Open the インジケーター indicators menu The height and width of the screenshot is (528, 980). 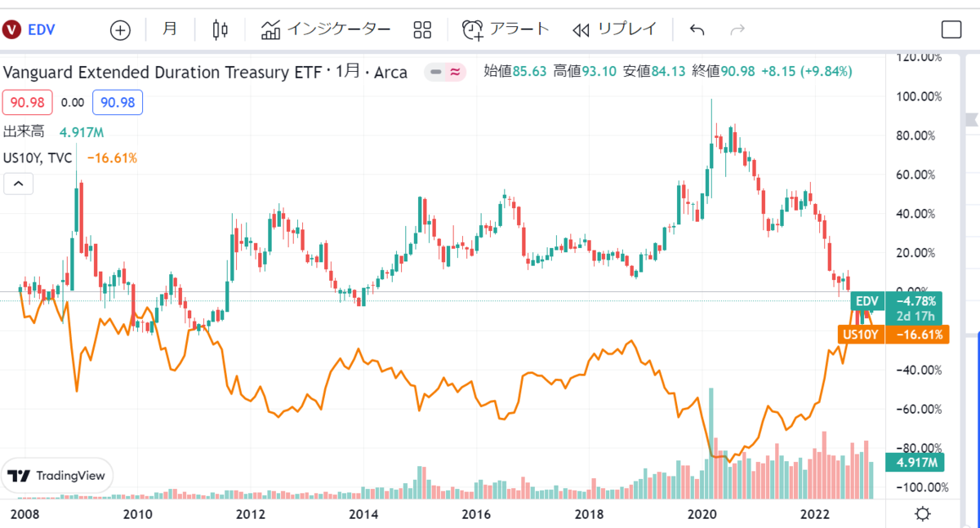[326, 30]
